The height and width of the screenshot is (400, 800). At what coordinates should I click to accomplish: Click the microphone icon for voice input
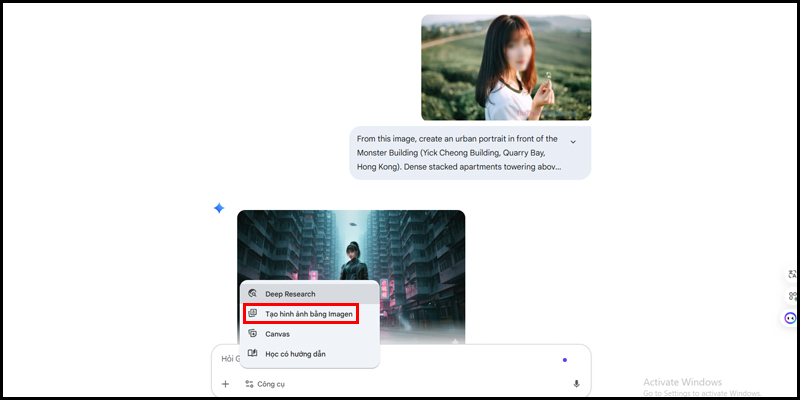576,384
